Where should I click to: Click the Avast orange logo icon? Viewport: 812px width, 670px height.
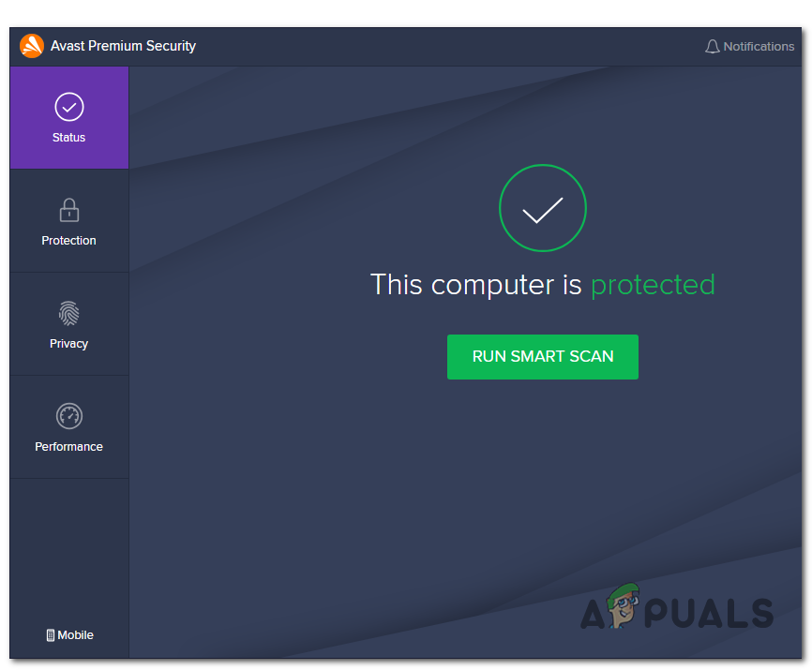click(32, 46)
